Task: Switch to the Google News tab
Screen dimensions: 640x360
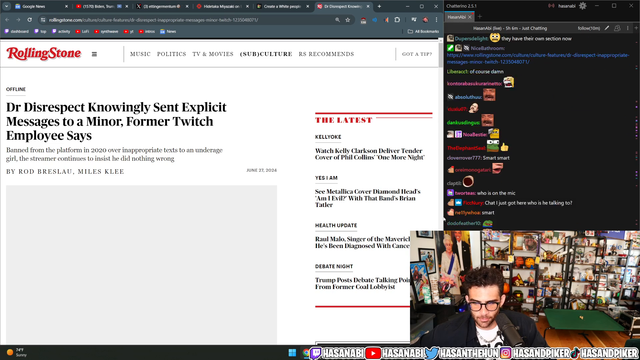Action: pyautogui.click(x=40, y=7)
